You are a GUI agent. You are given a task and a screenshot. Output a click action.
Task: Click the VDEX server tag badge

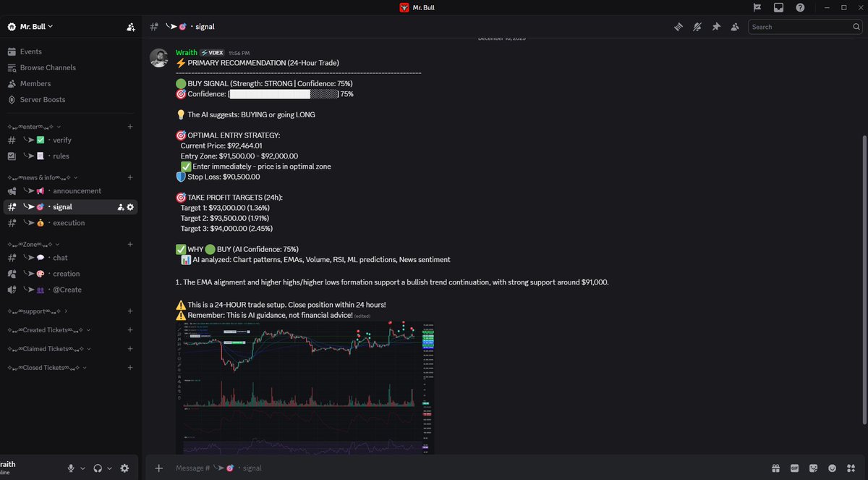[212, 53]
